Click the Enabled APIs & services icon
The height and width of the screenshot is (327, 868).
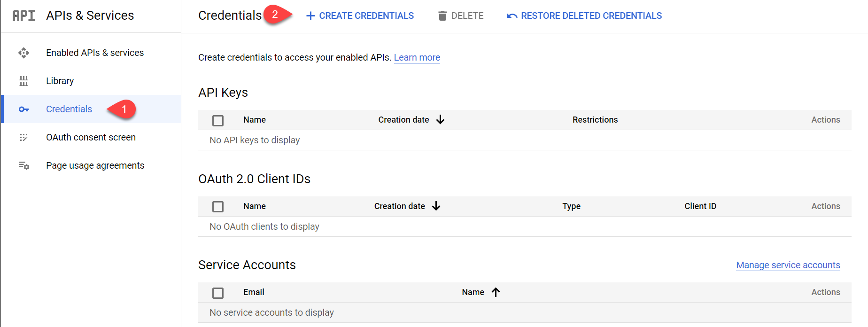[23, 53]
